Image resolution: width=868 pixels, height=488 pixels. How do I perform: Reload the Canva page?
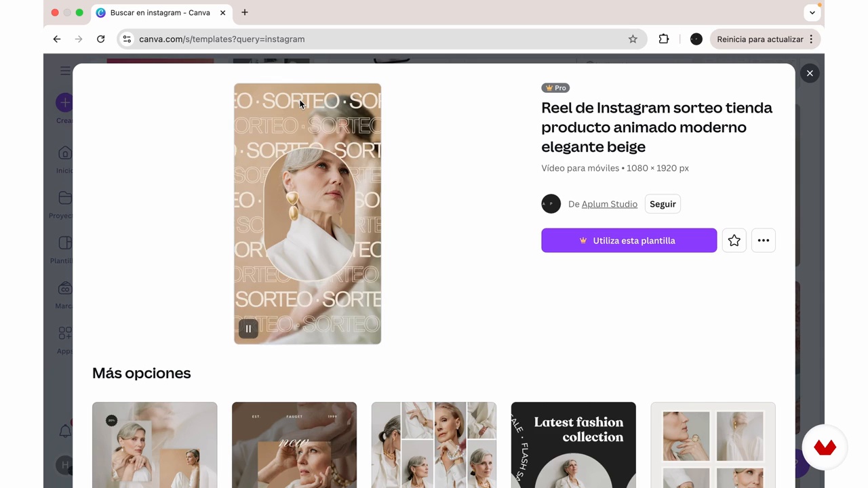click(x=100, y=39)
